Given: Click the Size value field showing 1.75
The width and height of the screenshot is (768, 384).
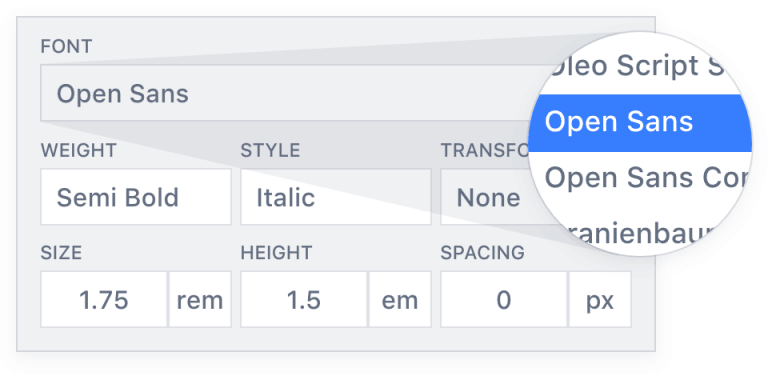Looking at the screenshot, I should click(104, 299).
